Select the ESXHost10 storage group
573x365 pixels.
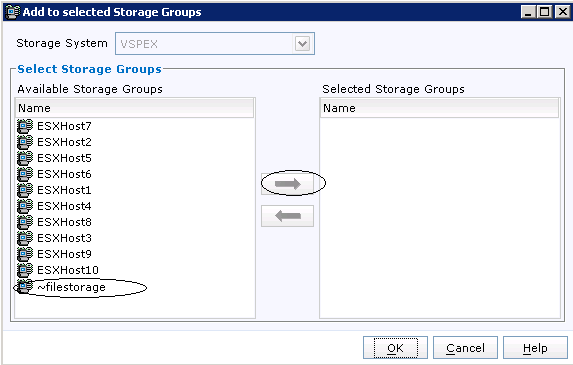pos(68,270)
